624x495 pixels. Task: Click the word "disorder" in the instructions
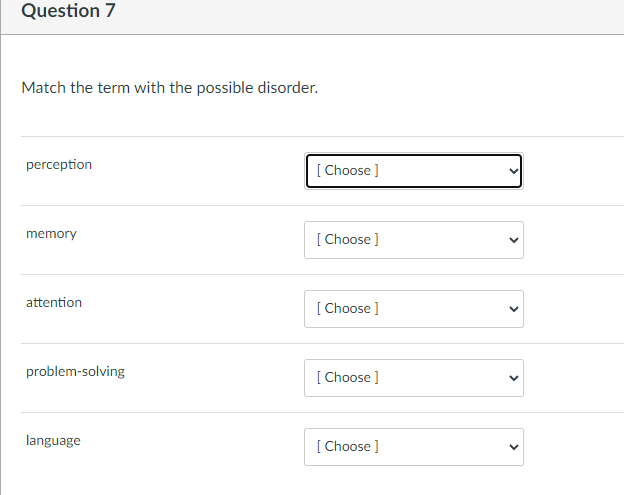point(288,88)
